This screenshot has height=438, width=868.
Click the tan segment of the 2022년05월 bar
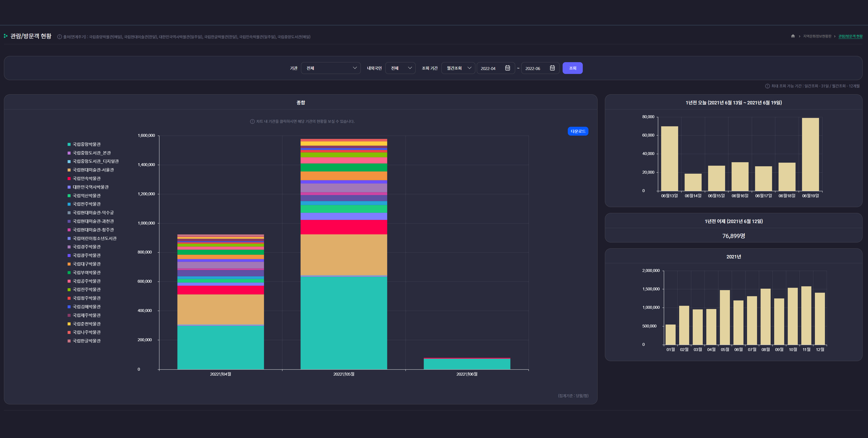point(344,254)
